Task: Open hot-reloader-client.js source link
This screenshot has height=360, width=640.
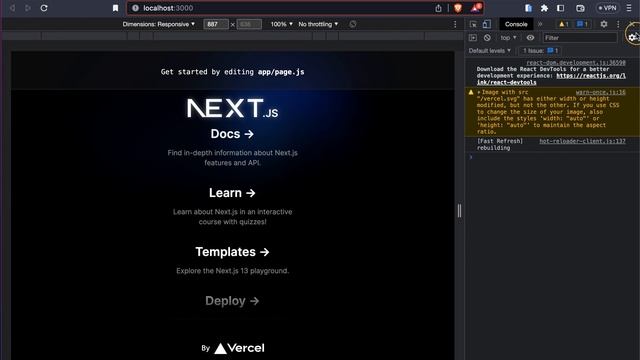Action: [x=582, y=141]
